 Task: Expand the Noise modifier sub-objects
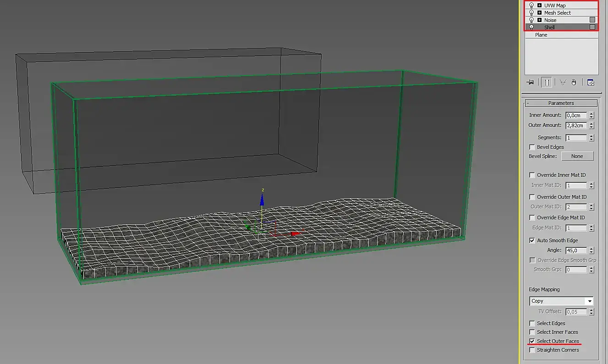click(540, 20)
